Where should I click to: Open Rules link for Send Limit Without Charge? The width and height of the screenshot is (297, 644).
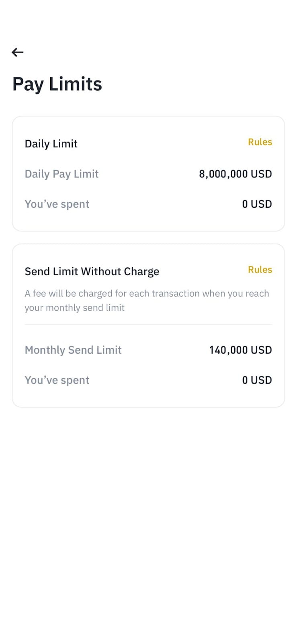(x=260, y=270)
